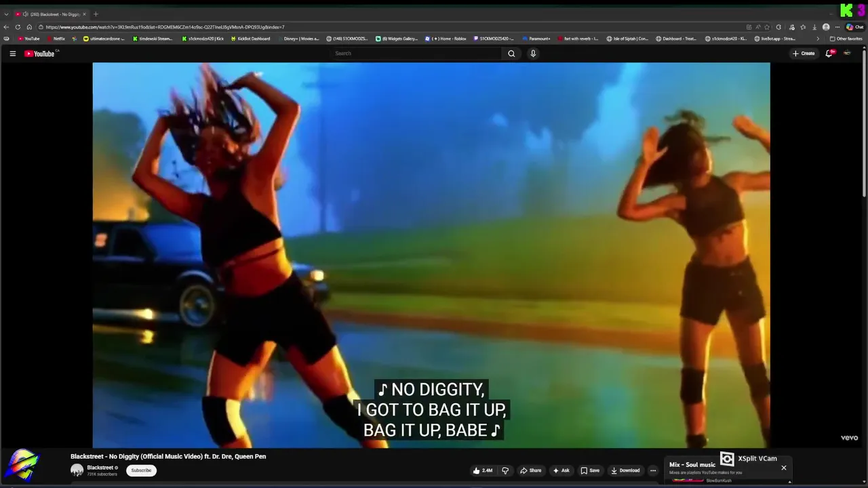Open the Netflix bookmark

56,39
